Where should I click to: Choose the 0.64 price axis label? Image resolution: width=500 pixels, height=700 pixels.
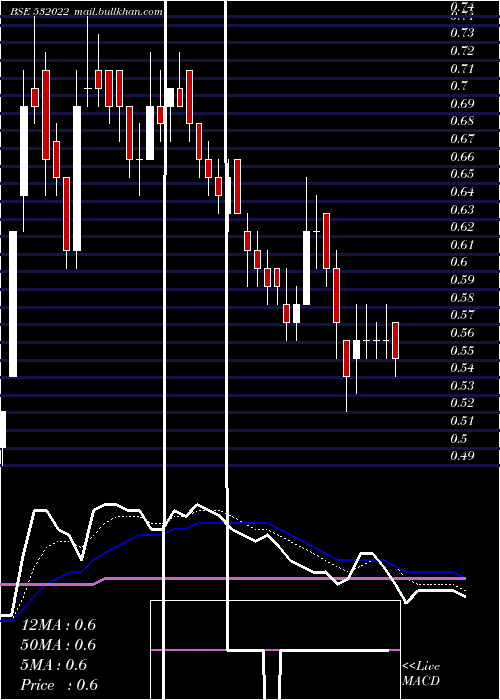coord(462,192)
